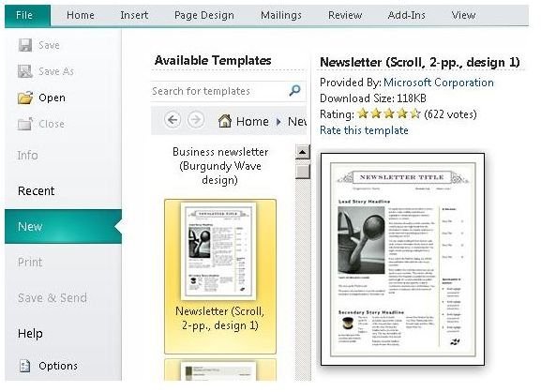Open the Mailings ribbon tab
The height and width of the screenshot is (392, 541).
[281, 15]
